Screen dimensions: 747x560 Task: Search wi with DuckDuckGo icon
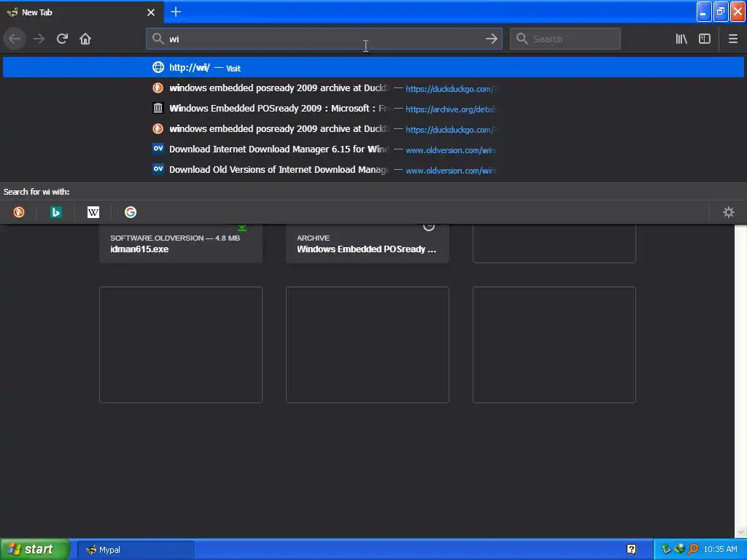pos(18,212)
